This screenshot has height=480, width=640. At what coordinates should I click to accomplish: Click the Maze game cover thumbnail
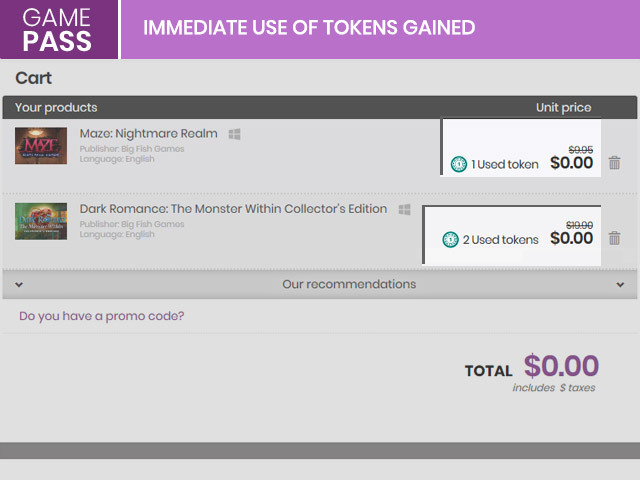pyautogui.click(x=41, y=146)
